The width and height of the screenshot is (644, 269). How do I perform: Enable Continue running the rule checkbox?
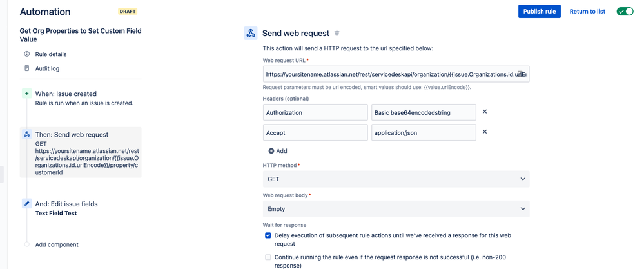pyautogui.click(x=268, y=257)
